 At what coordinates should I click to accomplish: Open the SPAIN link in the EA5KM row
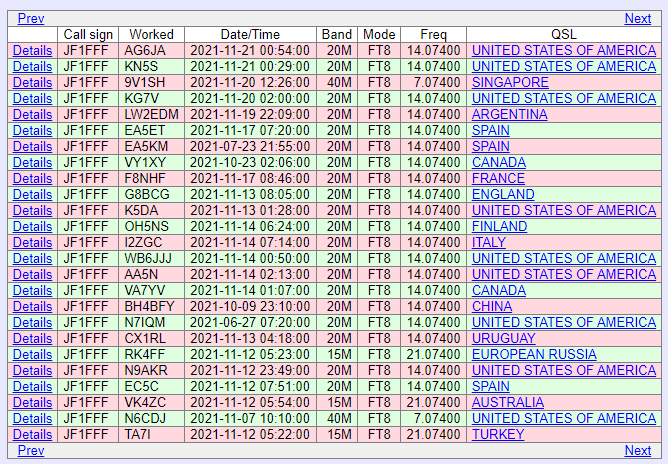[490, 146]
